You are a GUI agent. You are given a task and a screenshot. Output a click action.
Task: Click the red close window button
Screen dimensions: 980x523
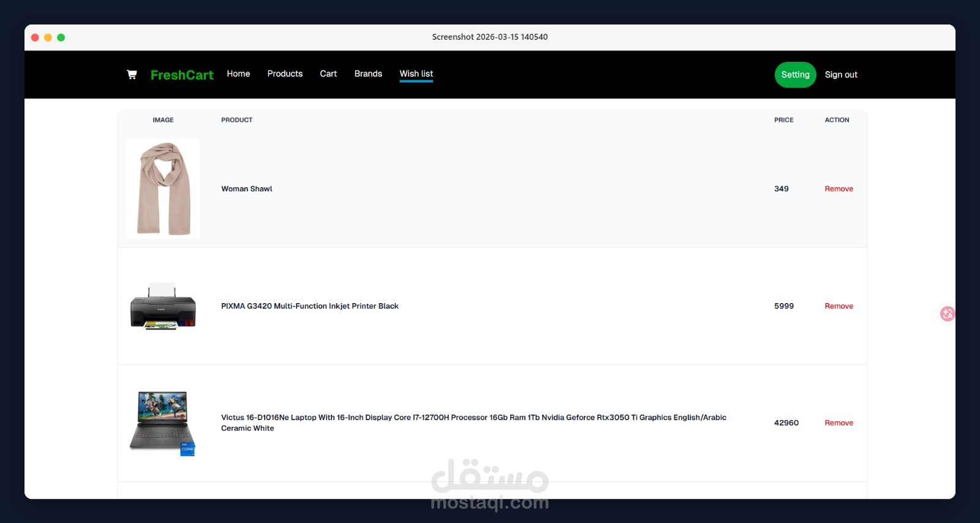tap(35, 37)
